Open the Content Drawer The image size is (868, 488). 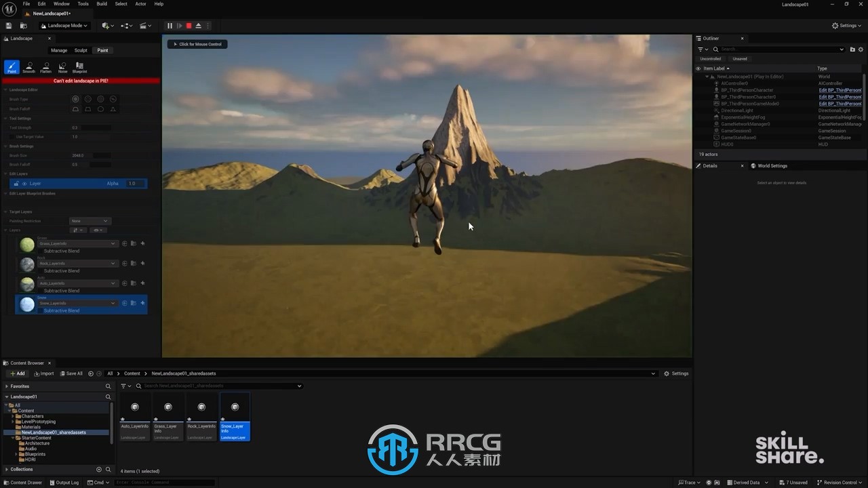click(x=23, y=483)
